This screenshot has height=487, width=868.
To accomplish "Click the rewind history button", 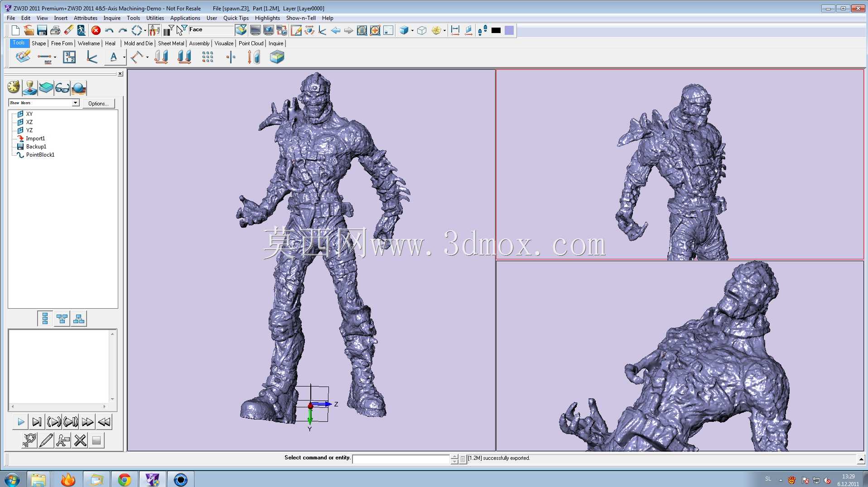I will coord(104,422).
